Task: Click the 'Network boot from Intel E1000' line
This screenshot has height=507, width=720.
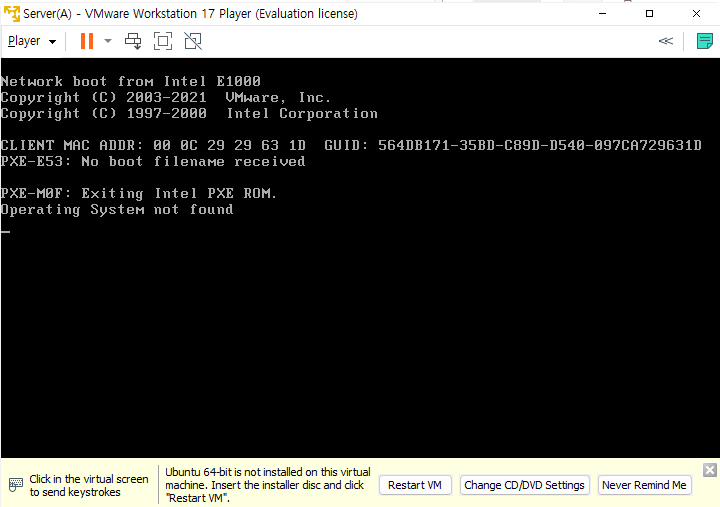Action: pos(131,81)
